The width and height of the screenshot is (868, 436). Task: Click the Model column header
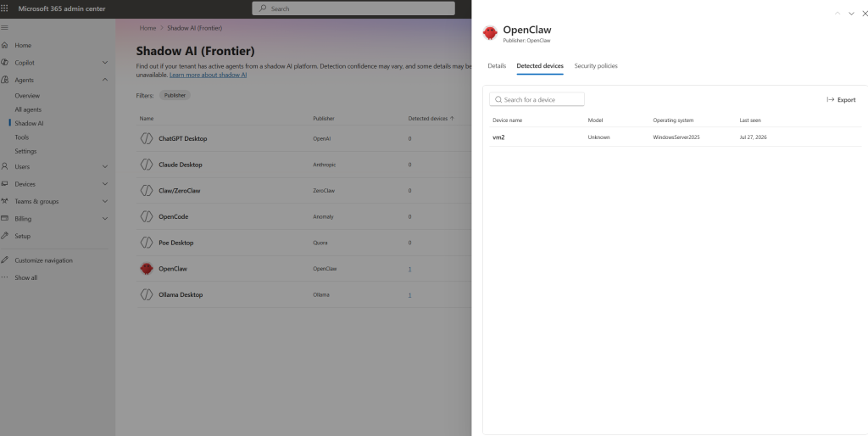pyautogui.click(x=595, y=120)
